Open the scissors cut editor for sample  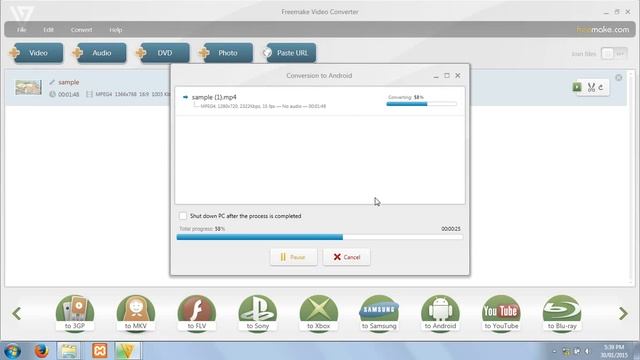(591, 87)
